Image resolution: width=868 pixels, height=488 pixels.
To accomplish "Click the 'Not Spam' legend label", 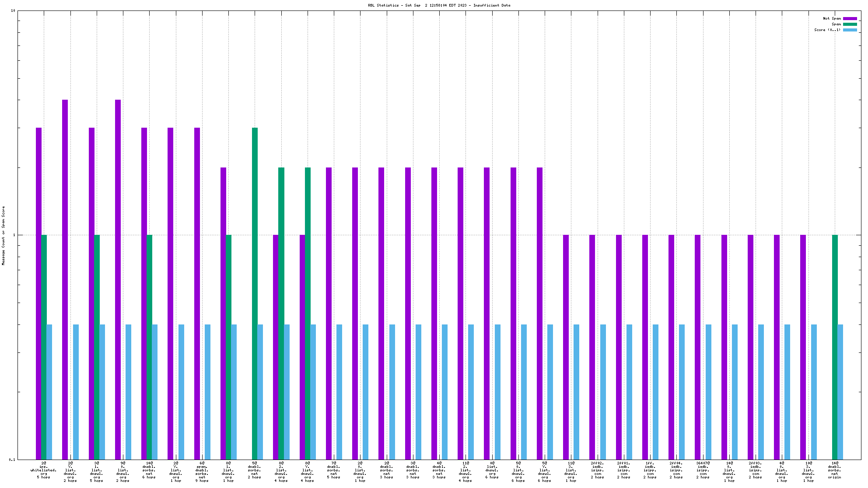I will click(x=832, y=18).
